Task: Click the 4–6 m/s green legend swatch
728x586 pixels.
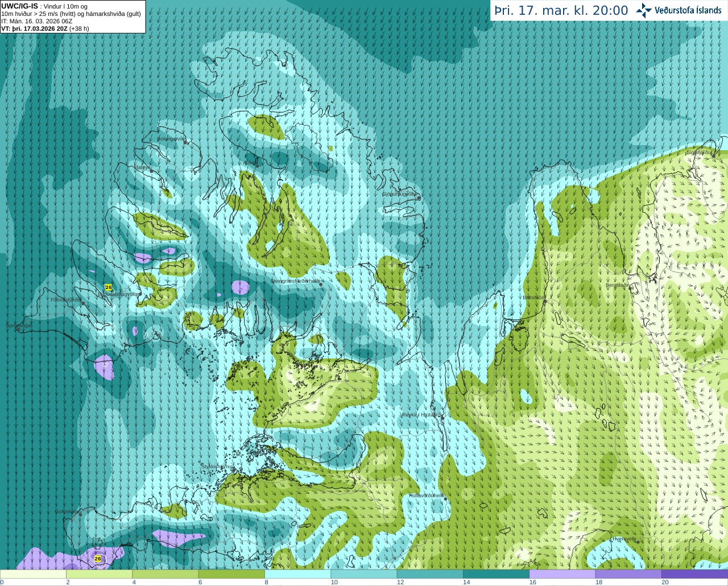Action: point(166,574)
